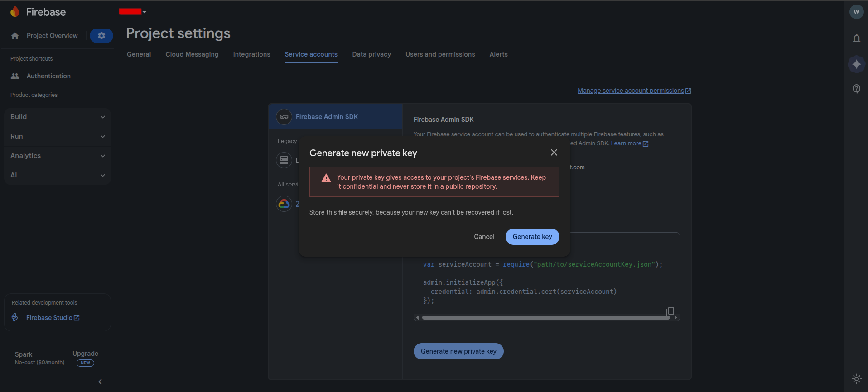Click the Firebase flame logo
This screenshot has width=868, height=392.
click(15, 12)
